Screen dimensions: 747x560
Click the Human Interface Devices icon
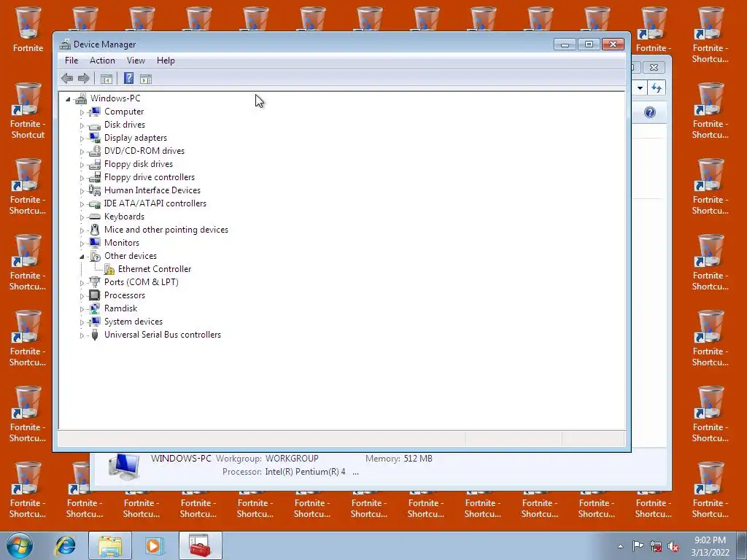tap(94, 190)
